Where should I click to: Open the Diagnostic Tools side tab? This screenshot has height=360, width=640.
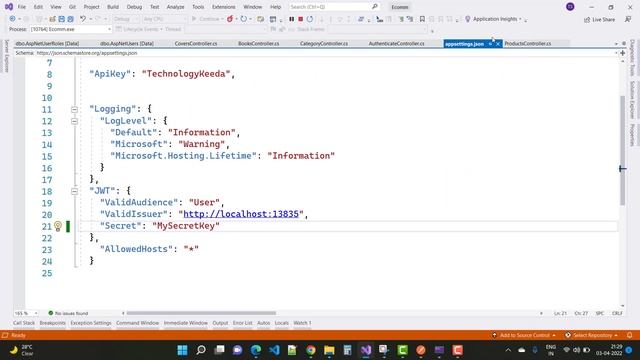tap(632, 58)
